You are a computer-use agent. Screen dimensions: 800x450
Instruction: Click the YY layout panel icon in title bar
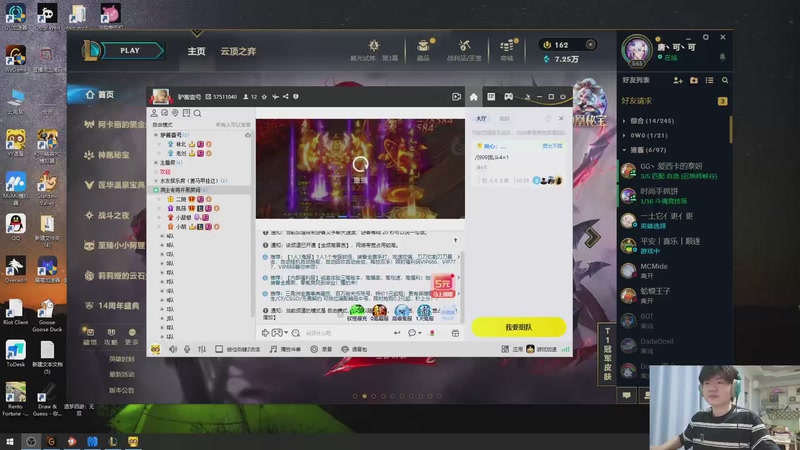[491, 96]
